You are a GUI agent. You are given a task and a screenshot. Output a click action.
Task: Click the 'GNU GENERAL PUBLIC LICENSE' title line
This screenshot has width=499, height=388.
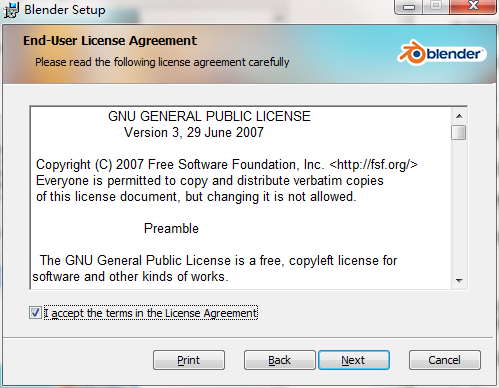209,116
